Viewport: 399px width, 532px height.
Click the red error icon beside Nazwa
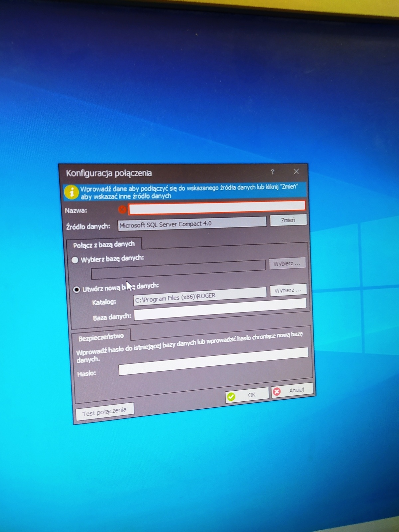click(x=122, y=209)
